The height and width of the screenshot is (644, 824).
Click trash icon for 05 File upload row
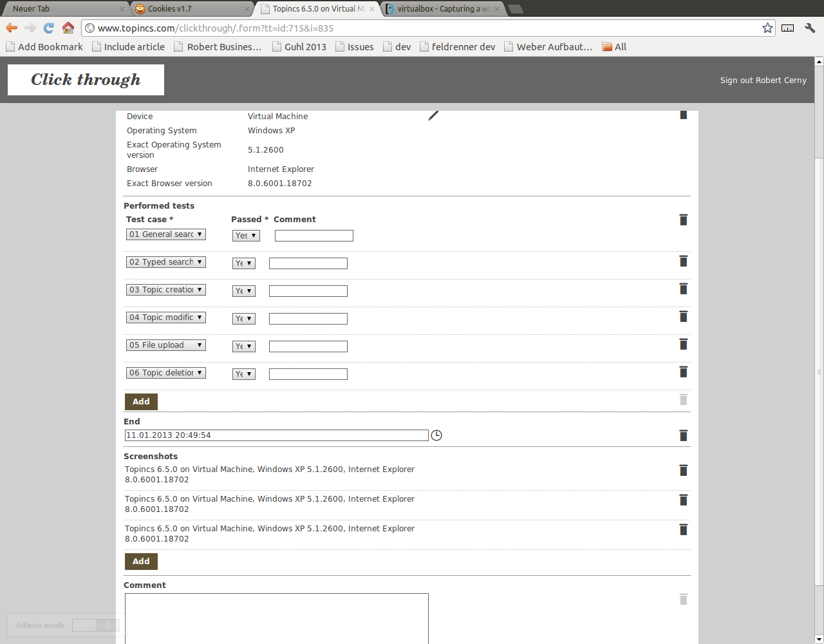click(683, 345)
